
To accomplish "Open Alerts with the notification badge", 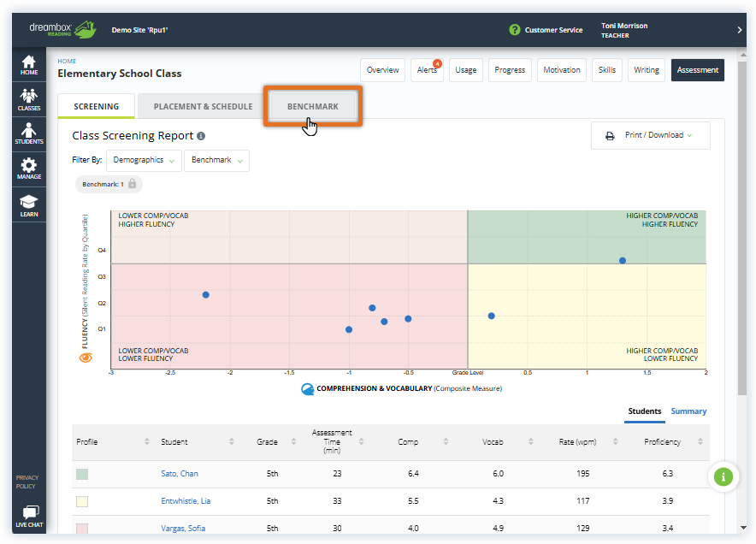I will 427,70.
